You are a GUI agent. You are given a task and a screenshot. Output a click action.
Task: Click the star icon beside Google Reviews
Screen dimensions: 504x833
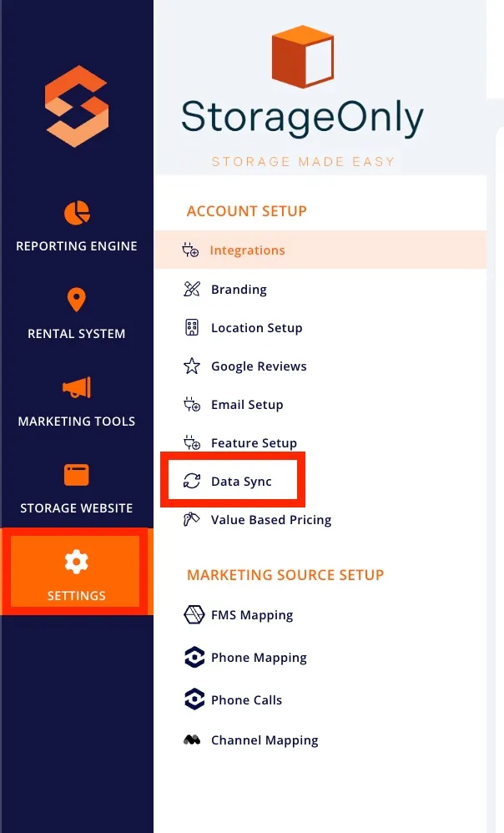(x=192, y=366)
